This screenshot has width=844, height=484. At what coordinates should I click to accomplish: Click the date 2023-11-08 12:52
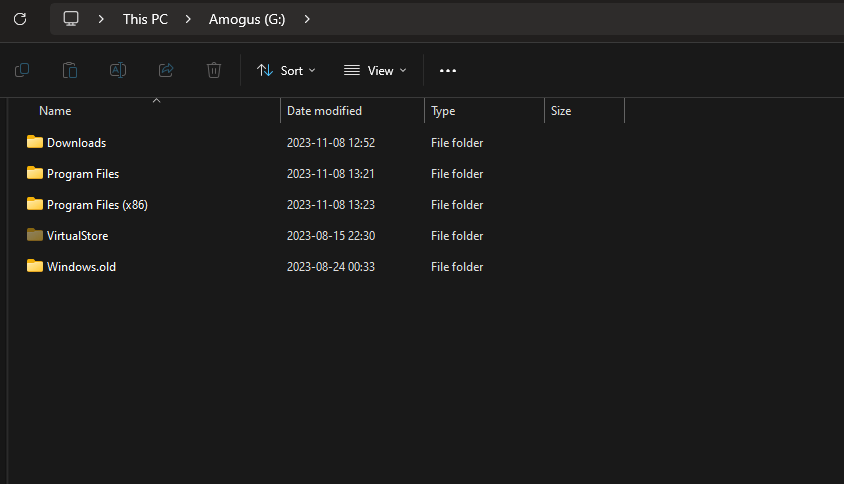pos(331,143)
